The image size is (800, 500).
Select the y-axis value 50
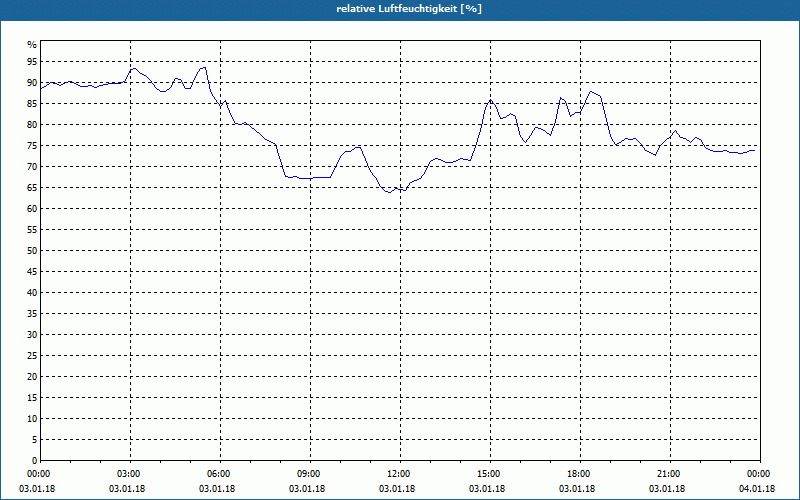click(32, 251)
